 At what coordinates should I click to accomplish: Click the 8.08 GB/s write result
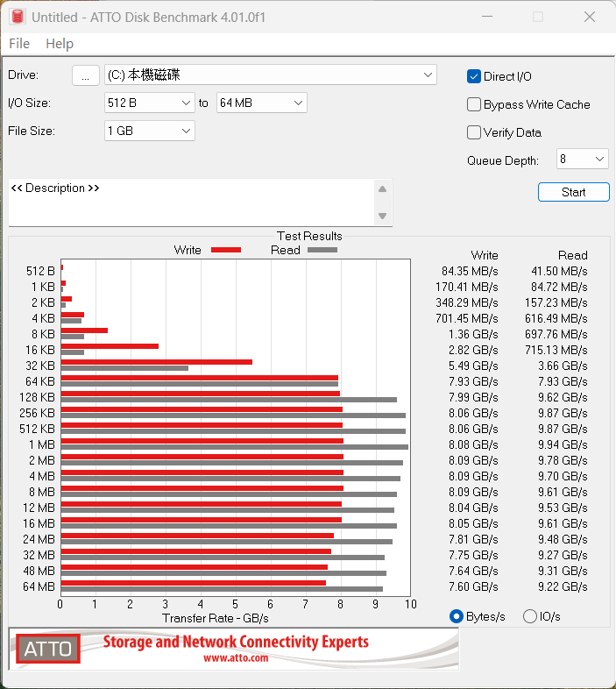(473, 444)
